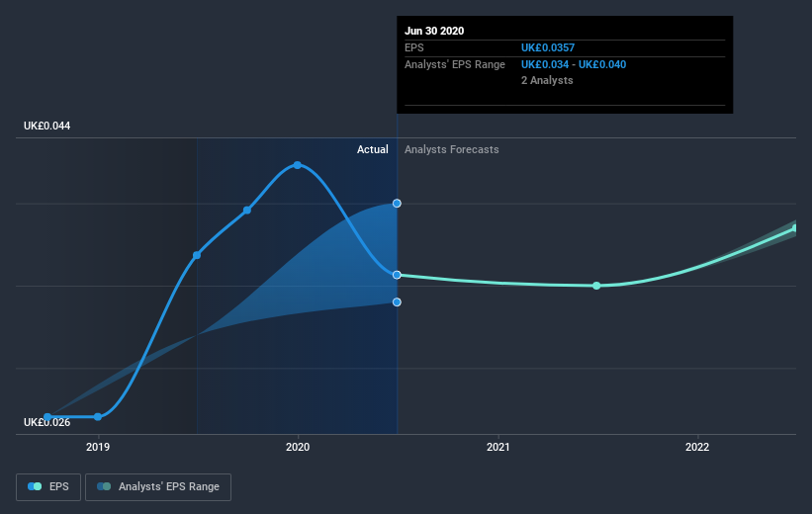Click the UK£0.026 y-axis label

click(47, 422)
